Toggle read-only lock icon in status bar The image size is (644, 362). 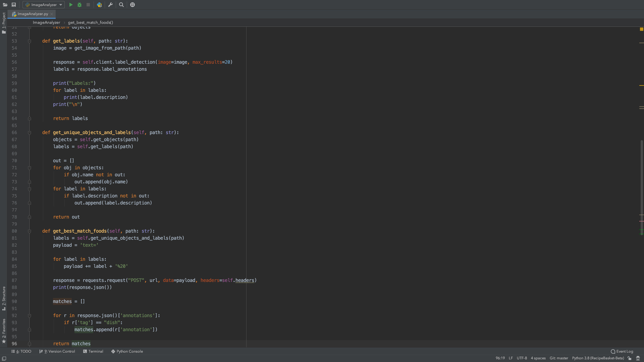[630, 358]
